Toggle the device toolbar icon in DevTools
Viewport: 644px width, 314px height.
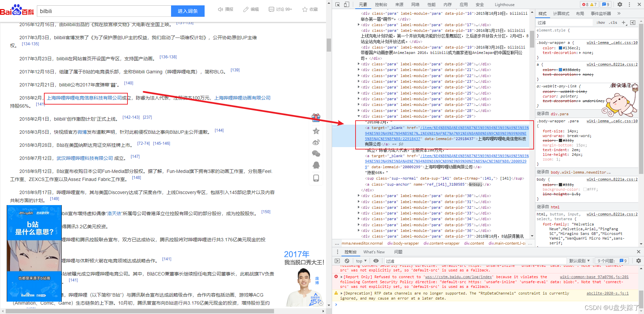tap(346, 5)
